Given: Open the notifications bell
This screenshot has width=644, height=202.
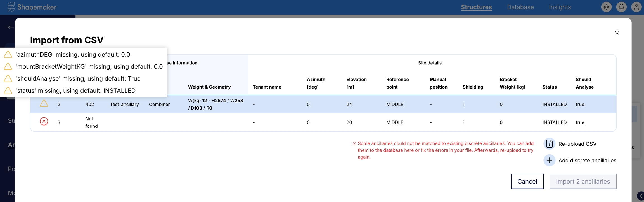Looking at the screenshot, I should 621,7.
